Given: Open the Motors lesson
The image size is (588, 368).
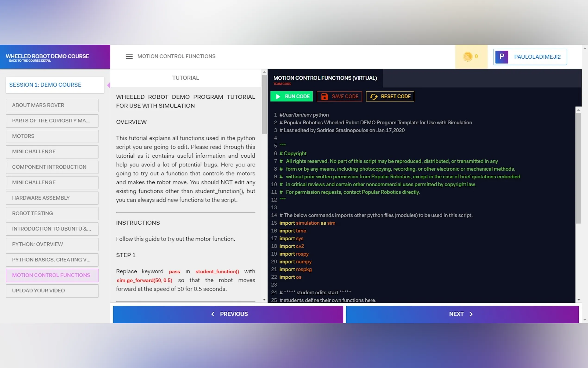Looking at the screenshot, I should [x=52, y=136].
